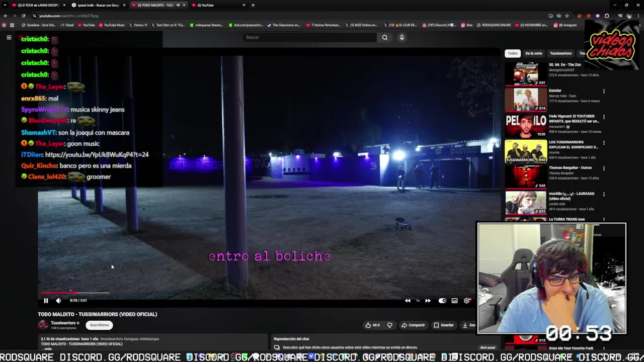
Task: Save the video with Guardar
Action: (x=444, y=325)
